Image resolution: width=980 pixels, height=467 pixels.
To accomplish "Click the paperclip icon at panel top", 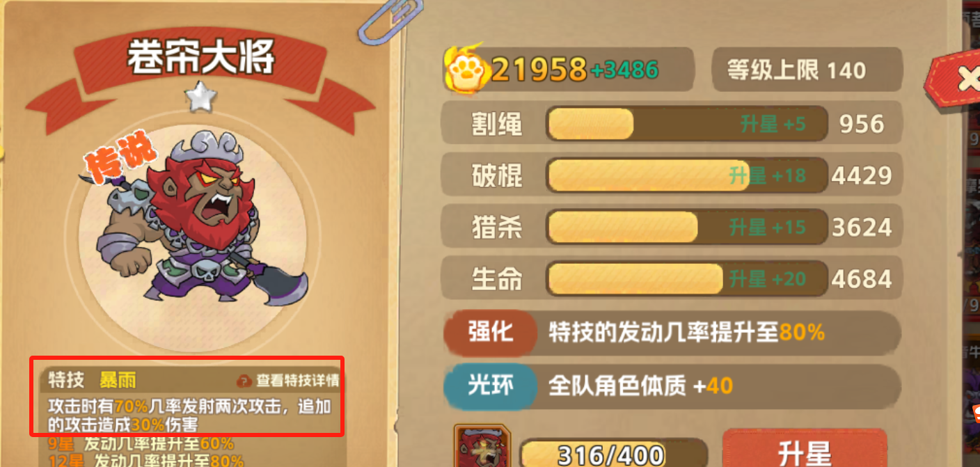I will pos(379,22).
